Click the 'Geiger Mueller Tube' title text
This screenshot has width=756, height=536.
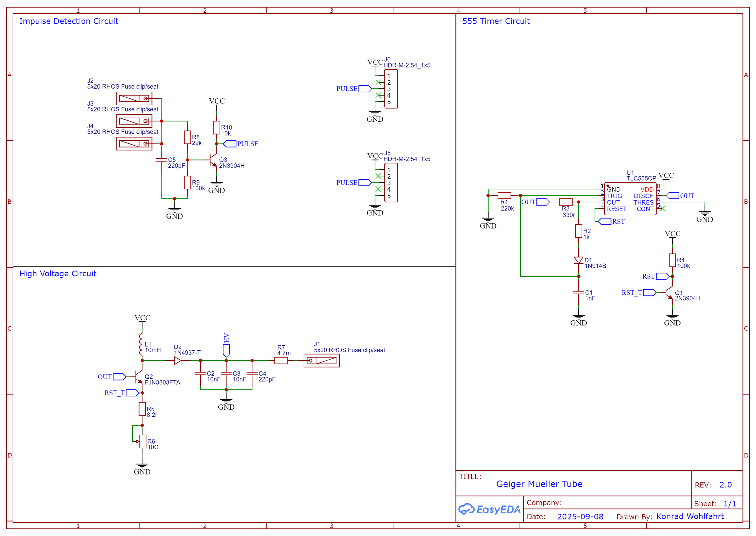click(539, 484)
